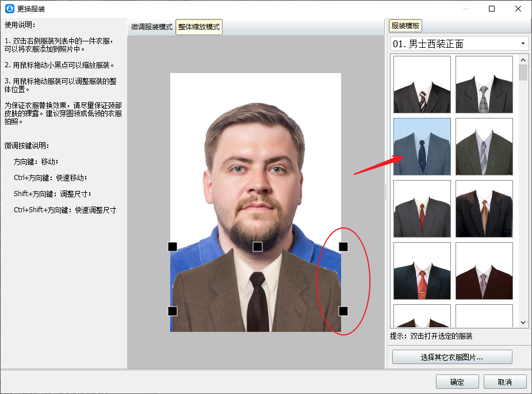Click the bottom-right black resize handle
Screen dimensions: 532x394
tap(343, 311)
